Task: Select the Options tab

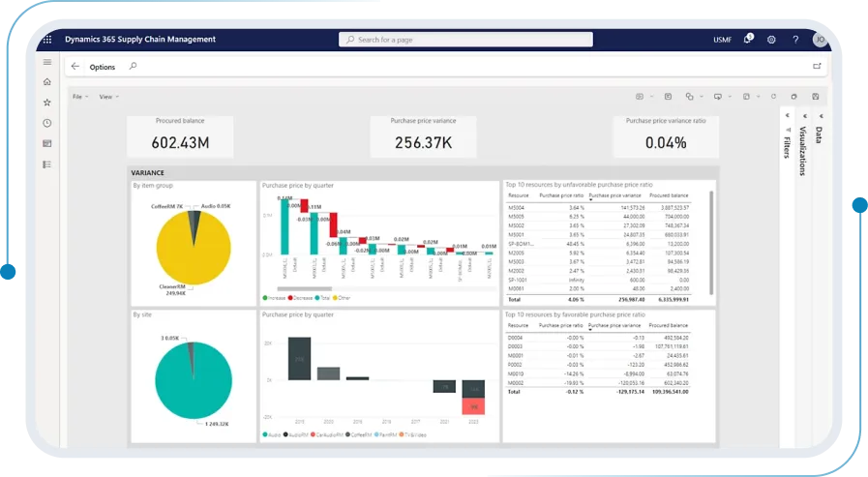Action: (103, 67)
